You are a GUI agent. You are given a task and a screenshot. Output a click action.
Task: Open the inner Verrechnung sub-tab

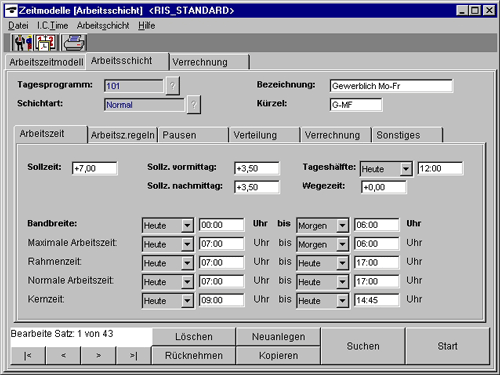click(336, 135)
